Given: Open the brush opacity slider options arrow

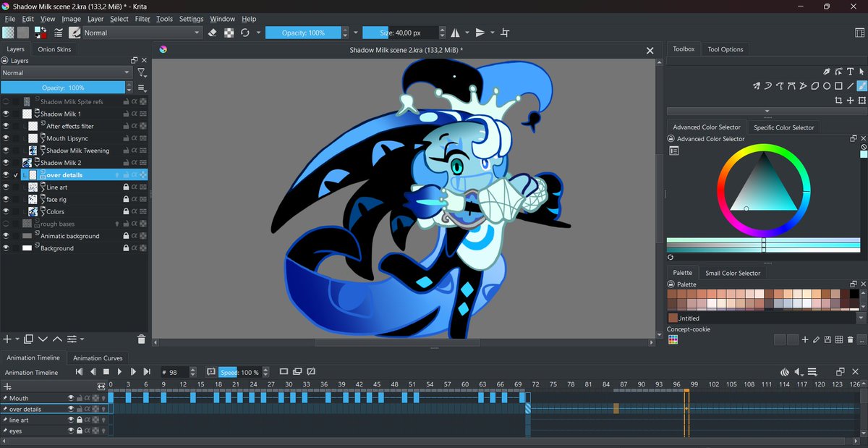Looking at the screenshot, I should [355, 33].
